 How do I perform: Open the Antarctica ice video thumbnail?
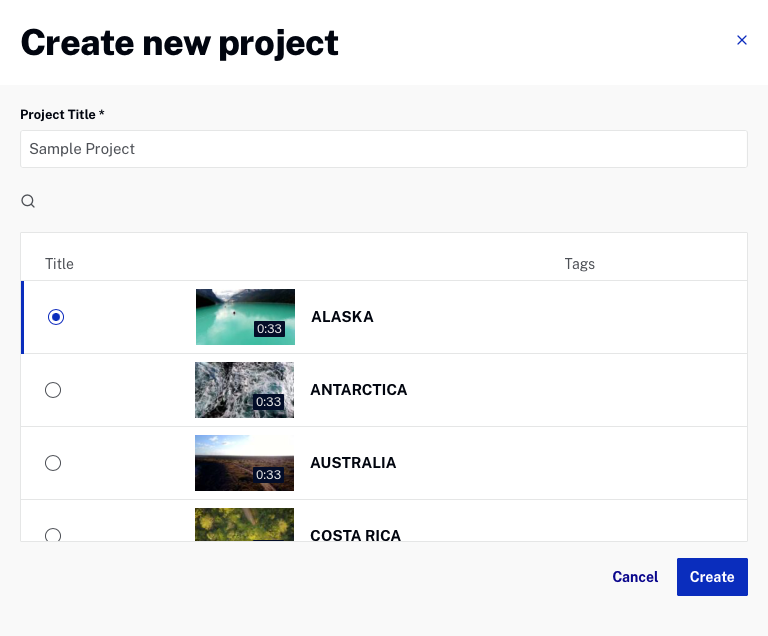[x=245, y=390]
